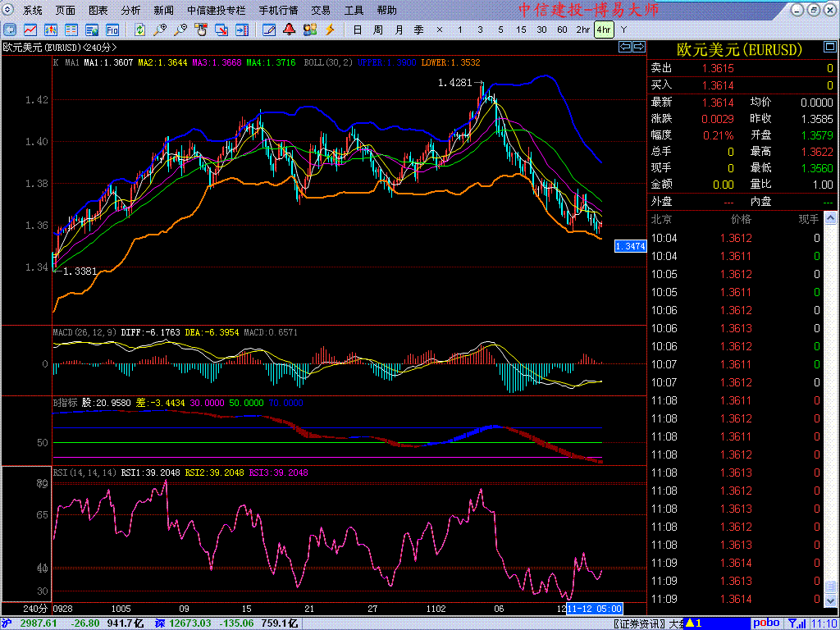Open the red line chart icon
This screenshot has height=630, width=840.
pyautogui.click(x=30, y=30)
